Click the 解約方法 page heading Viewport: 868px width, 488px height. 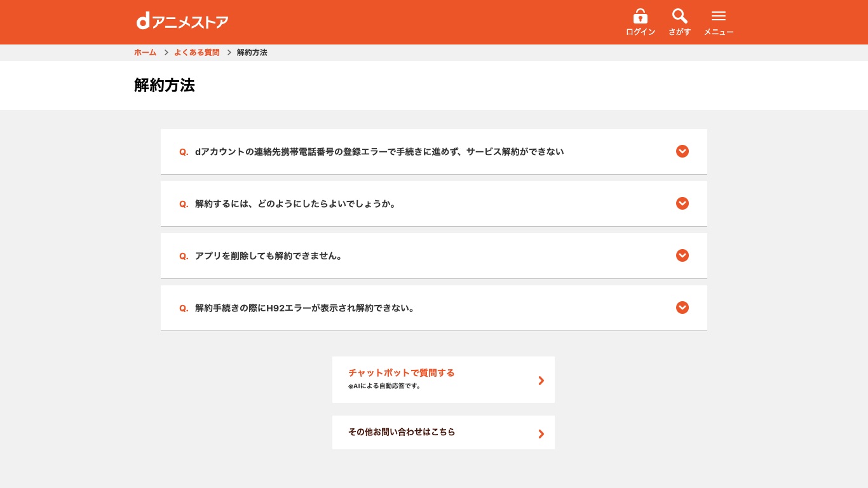point(165,86)
